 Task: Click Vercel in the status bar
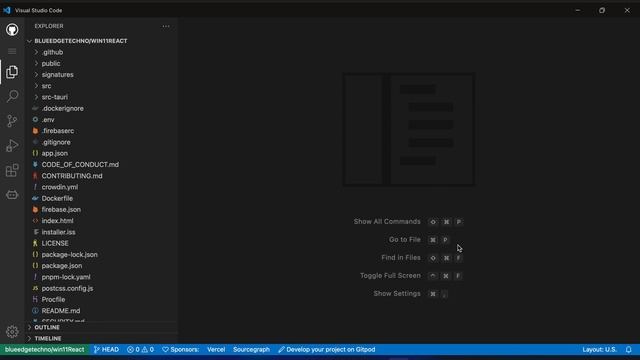[x=216, y=350]
